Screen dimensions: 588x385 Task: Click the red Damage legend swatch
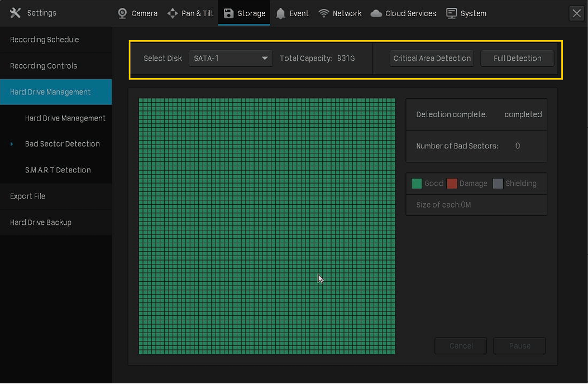click(452, 184)
